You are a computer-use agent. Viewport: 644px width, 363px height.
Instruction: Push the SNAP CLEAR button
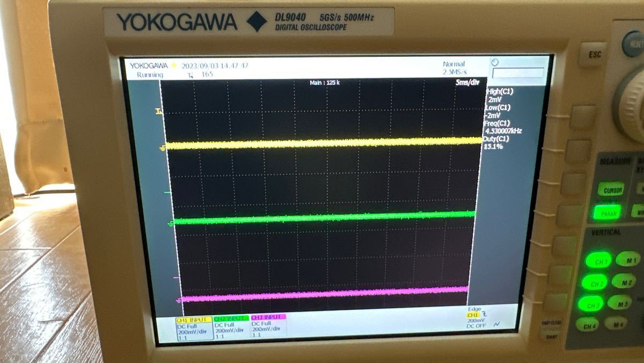click(552, 323)
